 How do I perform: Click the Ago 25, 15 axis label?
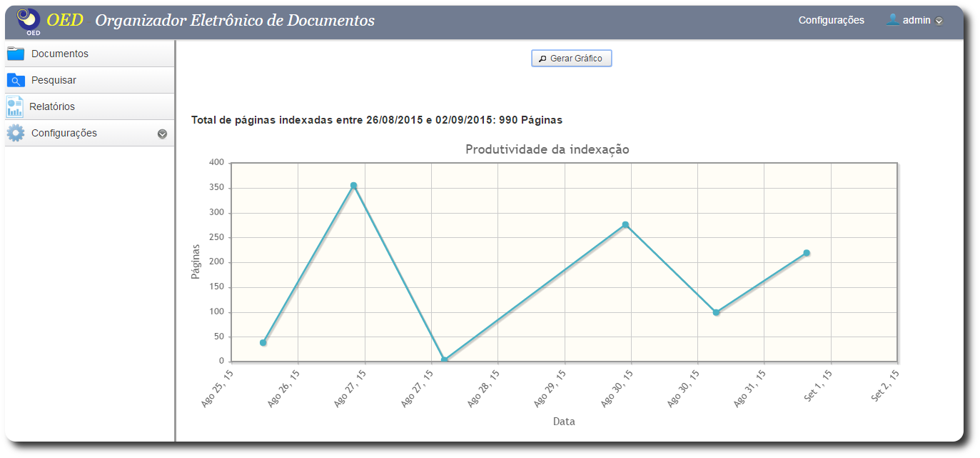coord(217,388)
